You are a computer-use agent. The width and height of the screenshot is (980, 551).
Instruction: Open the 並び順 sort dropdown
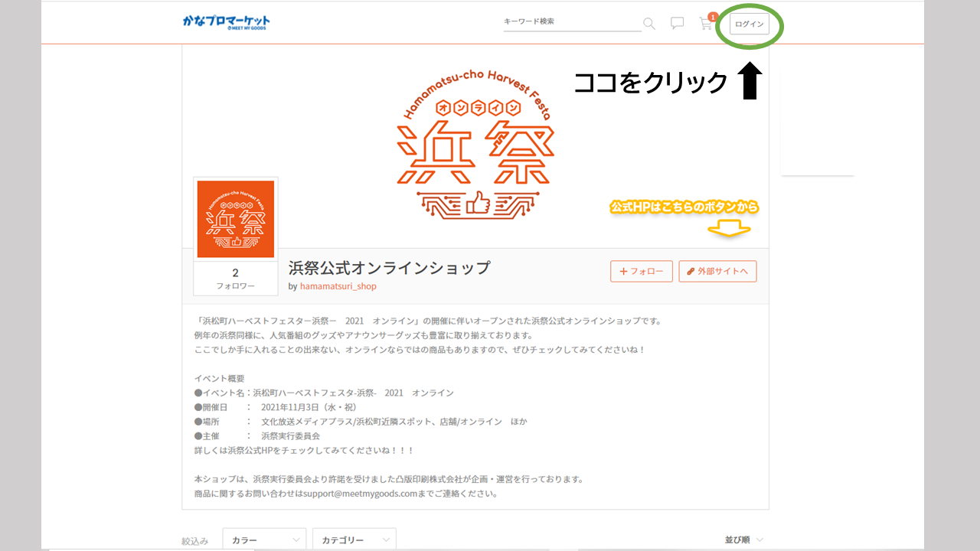743,540
